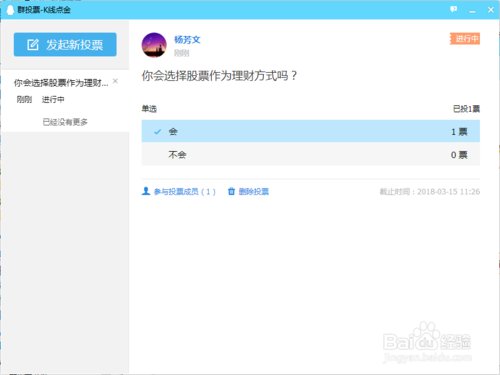500x375 pixels.
Task: Click the 0 票 count on the 不会 row
Action: [459, 155]
